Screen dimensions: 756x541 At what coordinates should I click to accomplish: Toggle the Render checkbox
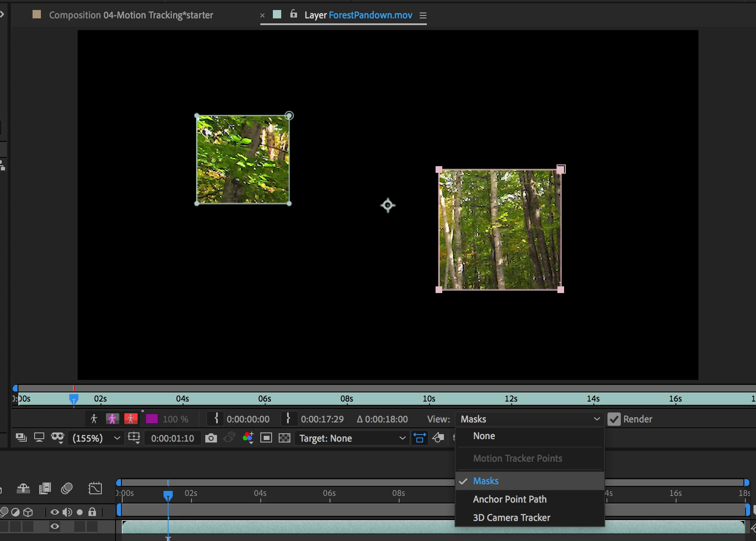pyautogui.click(x=614, y=419)
